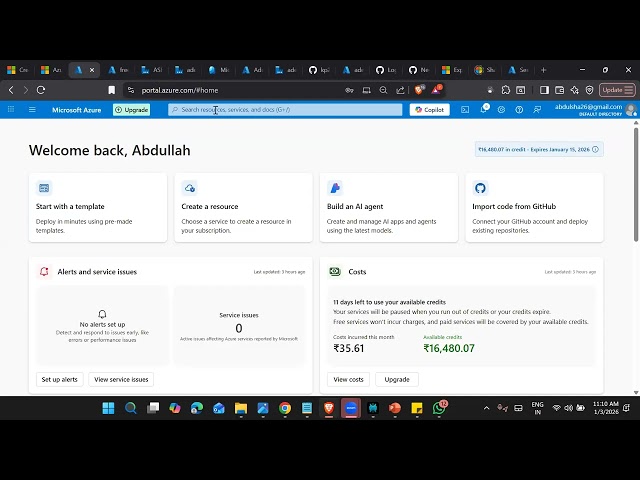Viewport: 640px width, 480px height.
Task: Open the Brave Wallet icon
Action: (559, 90)
